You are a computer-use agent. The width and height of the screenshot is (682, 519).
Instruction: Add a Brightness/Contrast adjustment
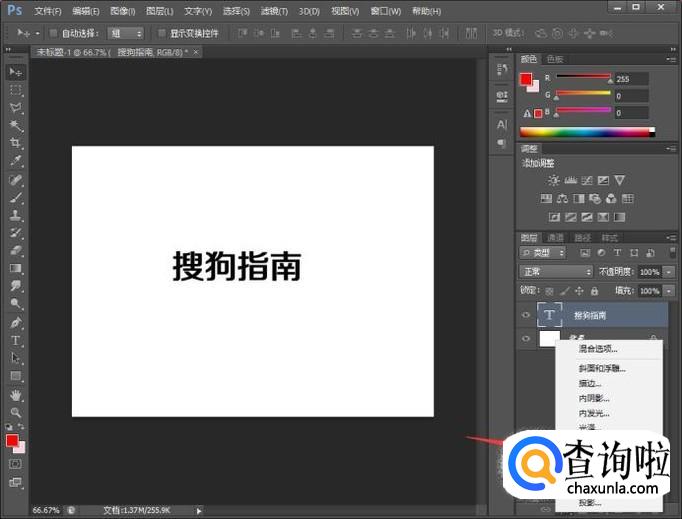(x=554, y=180)
